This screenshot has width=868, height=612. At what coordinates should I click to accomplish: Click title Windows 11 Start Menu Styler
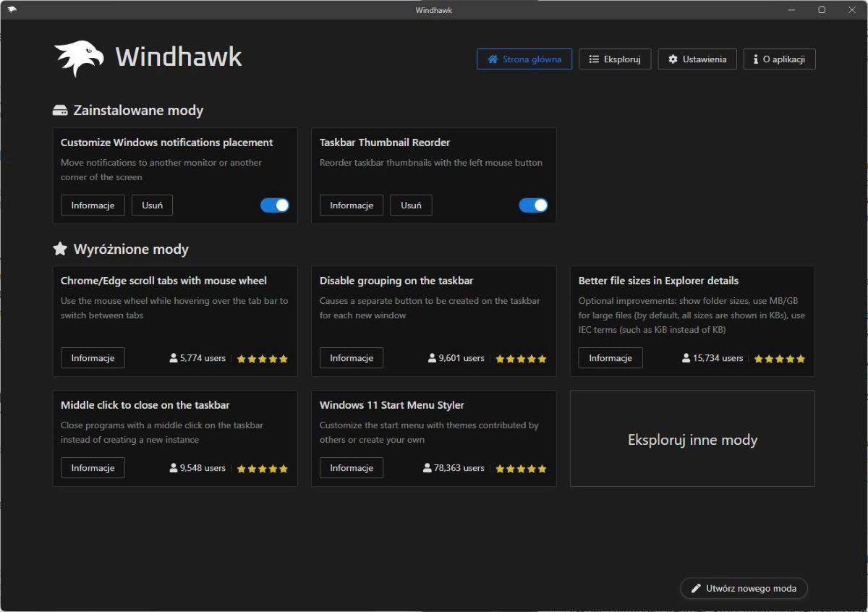click(x=392, y=405)
